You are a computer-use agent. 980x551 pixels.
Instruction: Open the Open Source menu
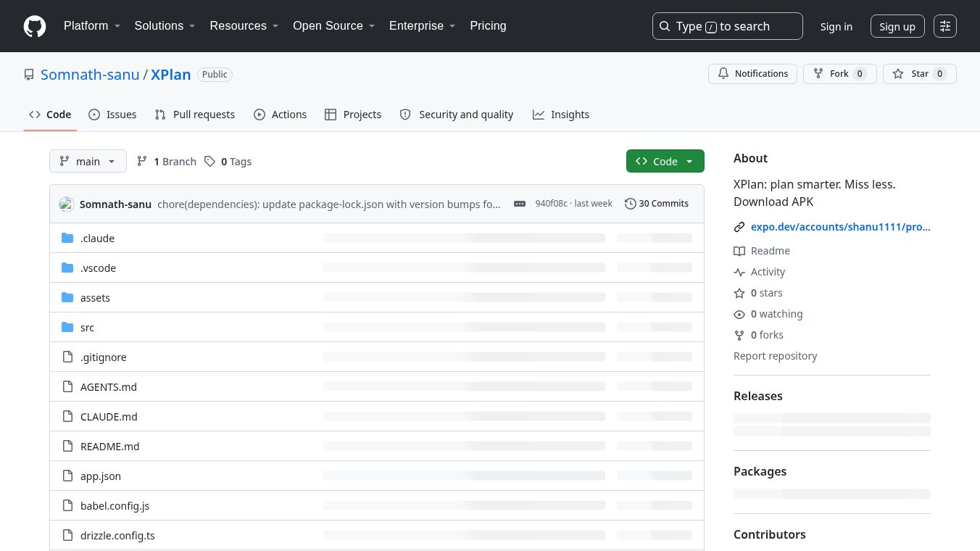click(x=334, y=26)
